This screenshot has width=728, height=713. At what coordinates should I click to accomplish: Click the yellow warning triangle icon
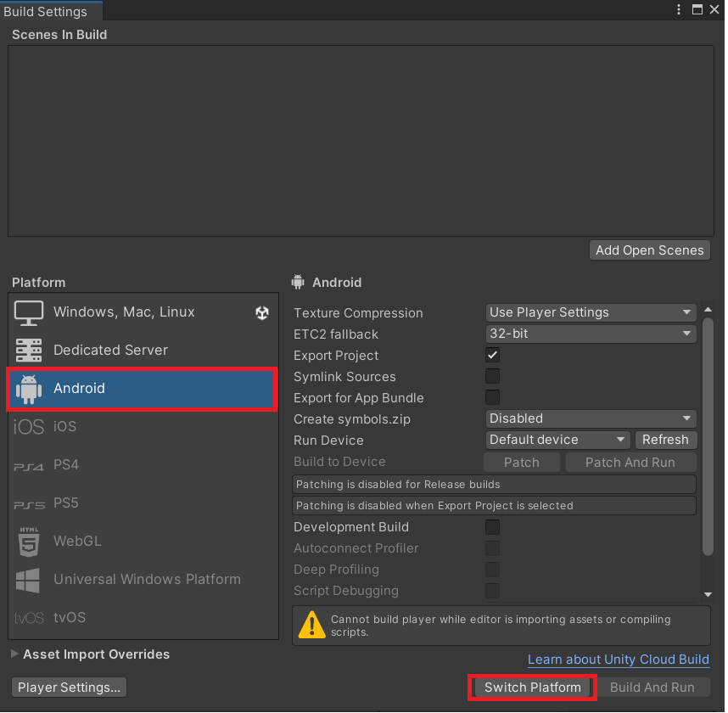click(x=312, y=625)
